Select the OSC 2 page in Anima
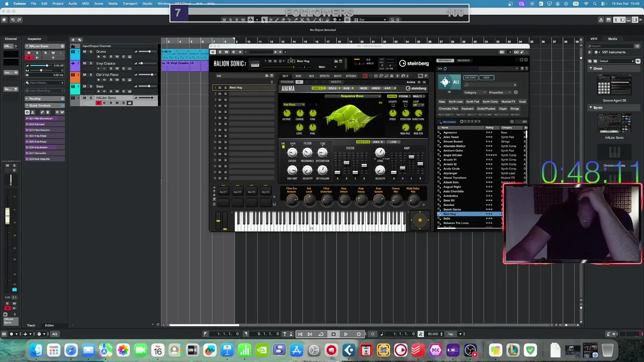 coord(334,88)
